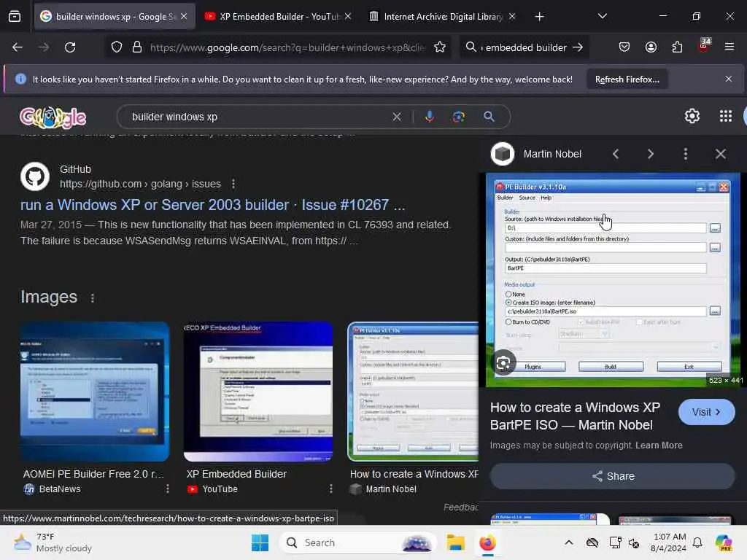The width and height of the screenshot is (747, 560).
Task: Show previous image in preview panel
Action: (x=616, y=154)
